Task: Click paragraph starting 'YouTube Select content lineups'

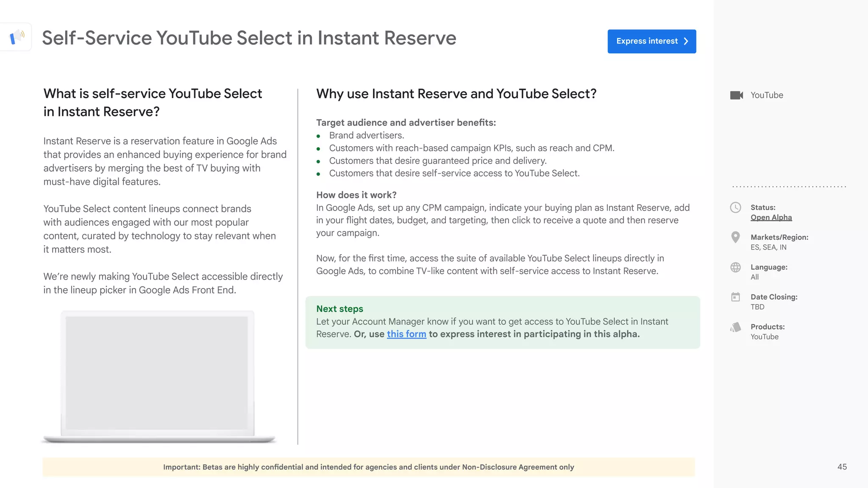Action: (159, 229)
